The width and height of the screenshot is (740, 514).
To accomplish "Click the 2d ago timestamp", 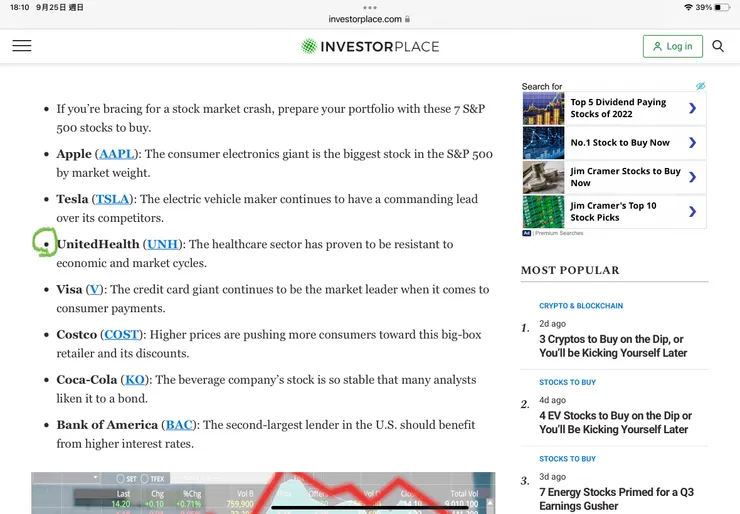I will tap(552, 324).
